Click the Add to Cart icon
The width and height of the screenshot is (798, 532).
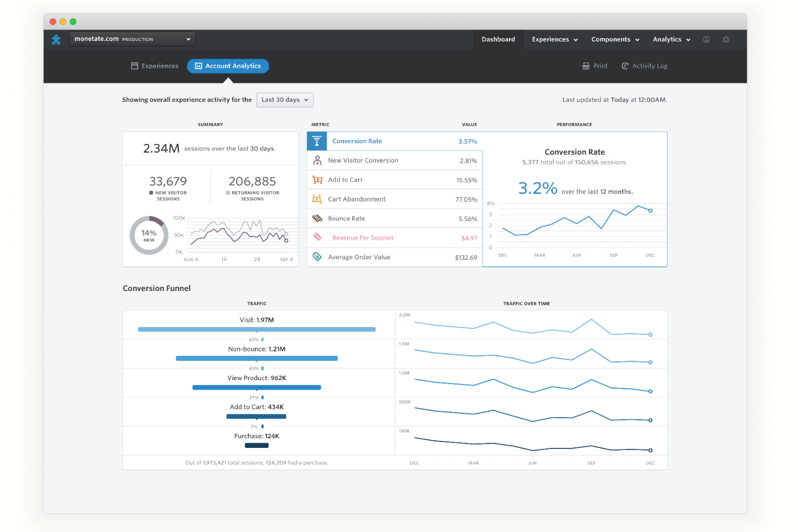[318, 180]
